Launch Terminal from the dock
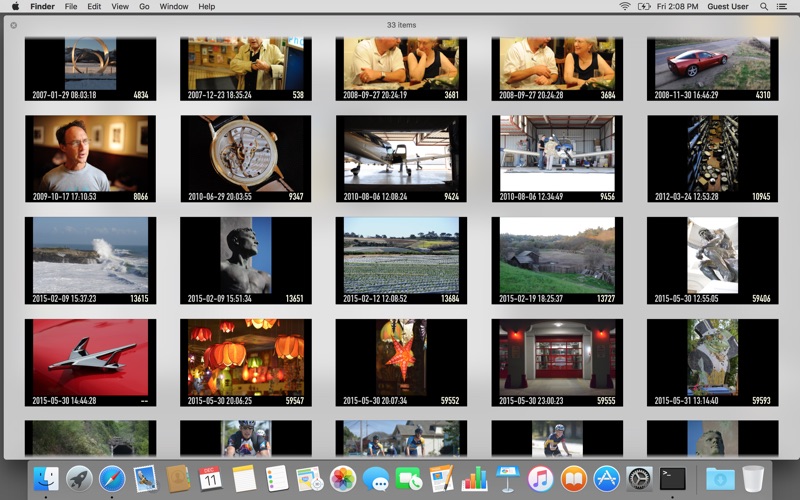Viewport: 800px width, 500px height. pyautogui.click(x=672, y=479)
